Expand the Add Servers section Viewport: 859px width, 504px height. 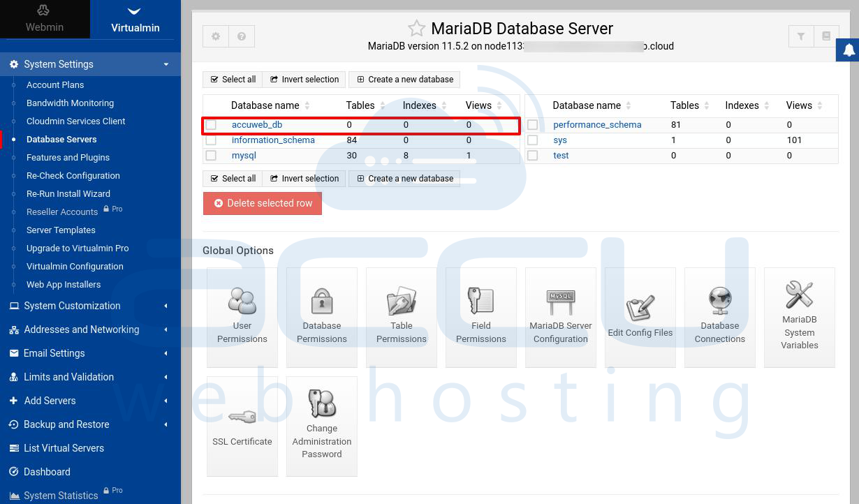click(x=90, y=401)
